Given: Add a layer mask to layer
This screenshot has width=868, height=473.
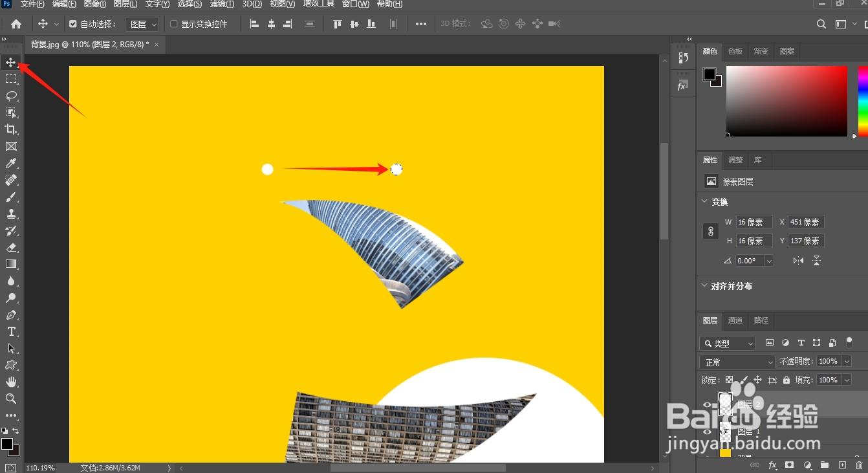Looking at the screenshot, I should point(790,465).
